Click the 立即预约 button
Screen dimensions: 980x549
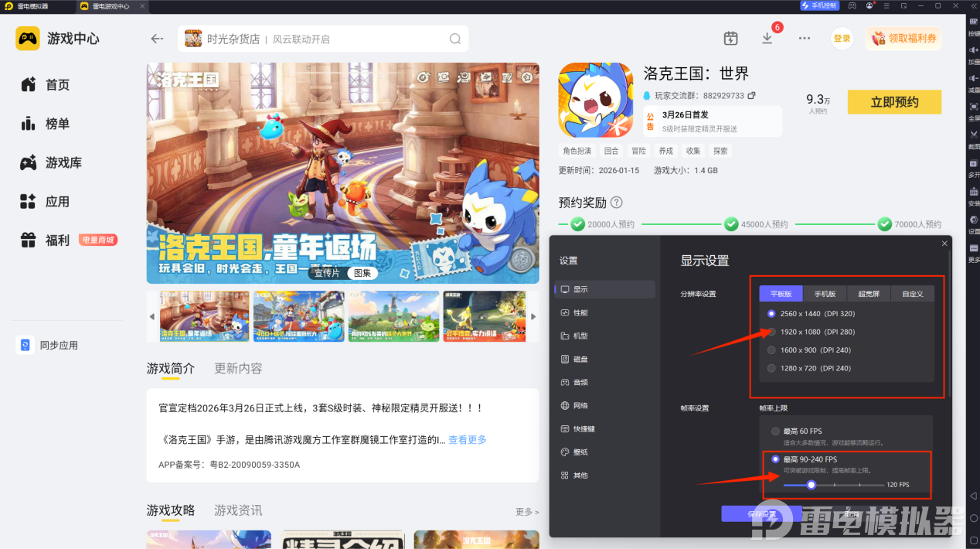tap(894, 102)
